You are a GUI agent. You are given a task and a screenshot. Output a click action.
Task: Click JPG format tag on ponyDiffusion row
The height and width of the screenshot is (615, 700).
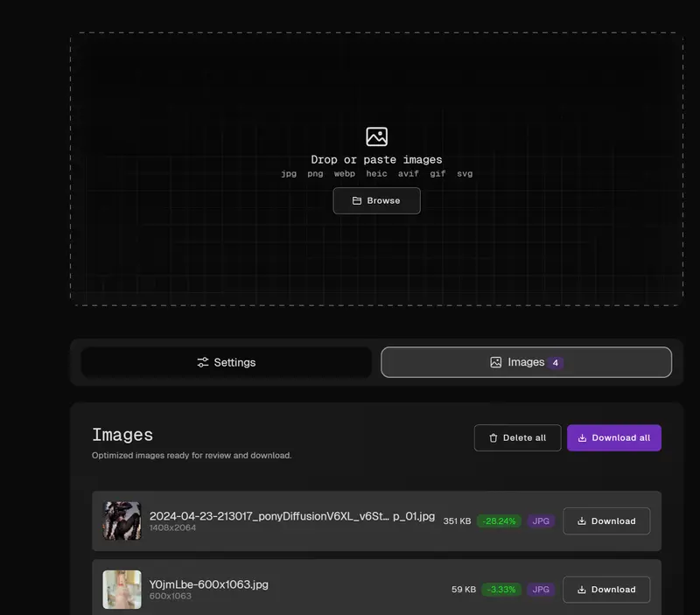[x=541, y=521]
